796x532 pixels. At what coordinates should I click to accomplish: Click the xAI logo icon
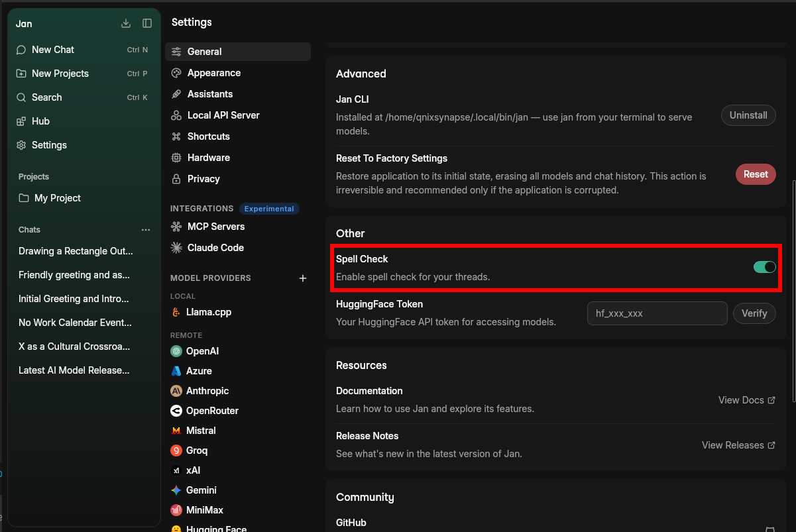tap(176, 470)
